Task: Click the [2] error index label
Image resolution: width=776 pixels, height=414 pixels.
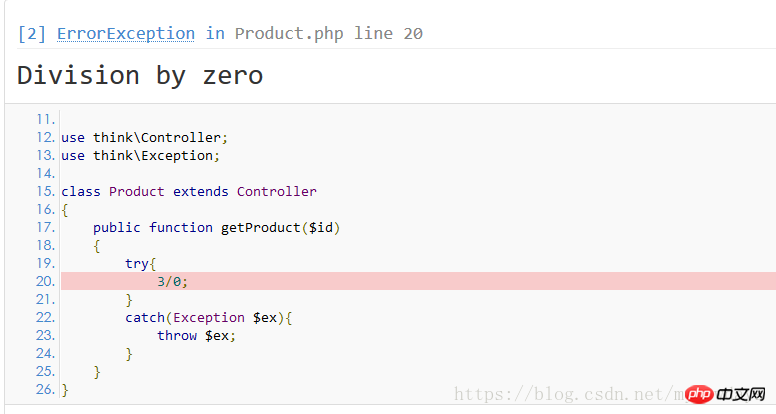Action: click(x=32, y=34)
